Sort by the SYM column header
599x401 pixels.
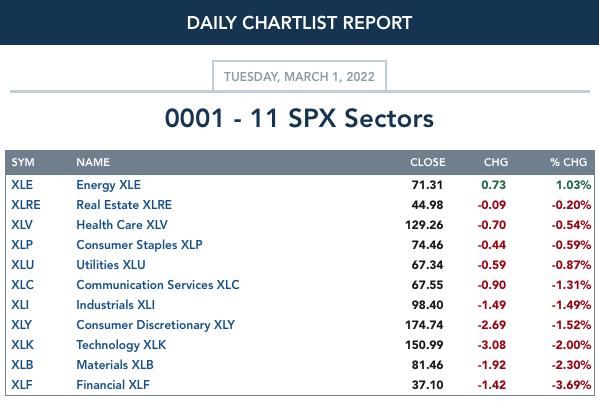[23, 162]
